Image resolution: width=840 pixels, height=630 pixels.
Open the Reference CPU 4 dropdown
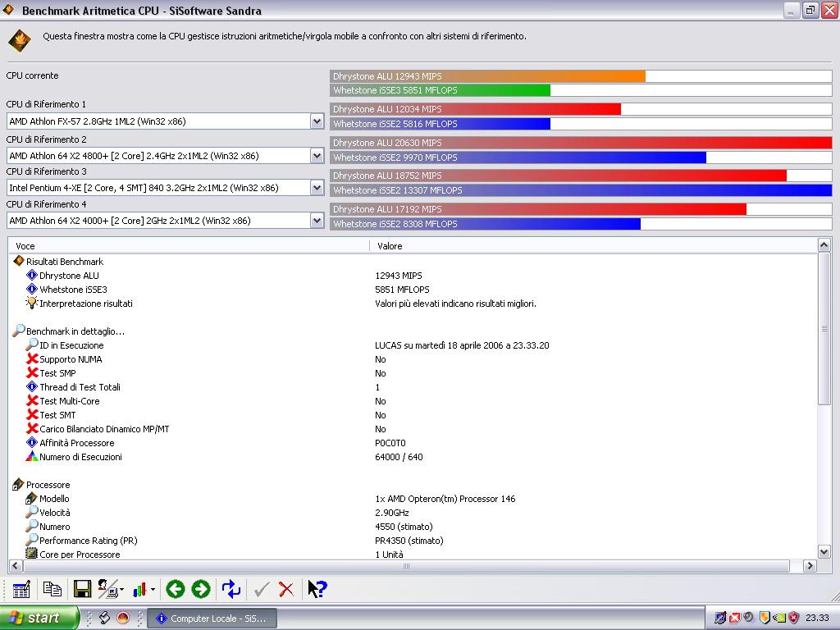pos(317,221)
